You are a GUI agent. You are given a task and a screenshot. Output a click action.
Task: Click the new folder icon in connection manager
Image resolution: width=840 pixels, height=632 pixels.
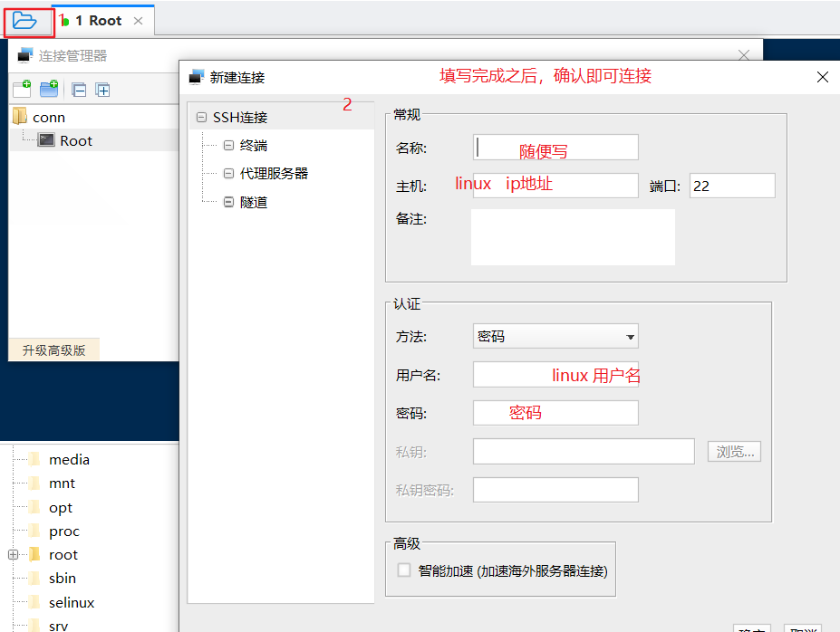tap(49, 89)
